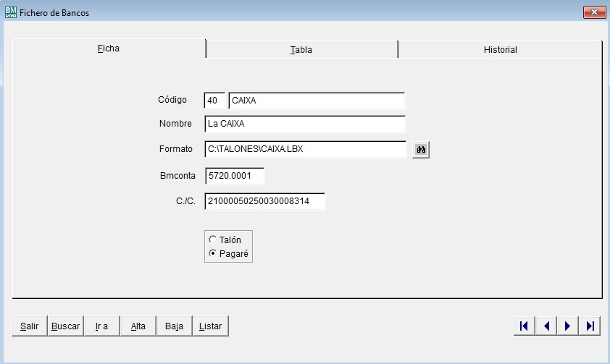Click the Nombre field containing La CAIXA
The height and width of the screenshot is (364, 610).
coord(304,124)
